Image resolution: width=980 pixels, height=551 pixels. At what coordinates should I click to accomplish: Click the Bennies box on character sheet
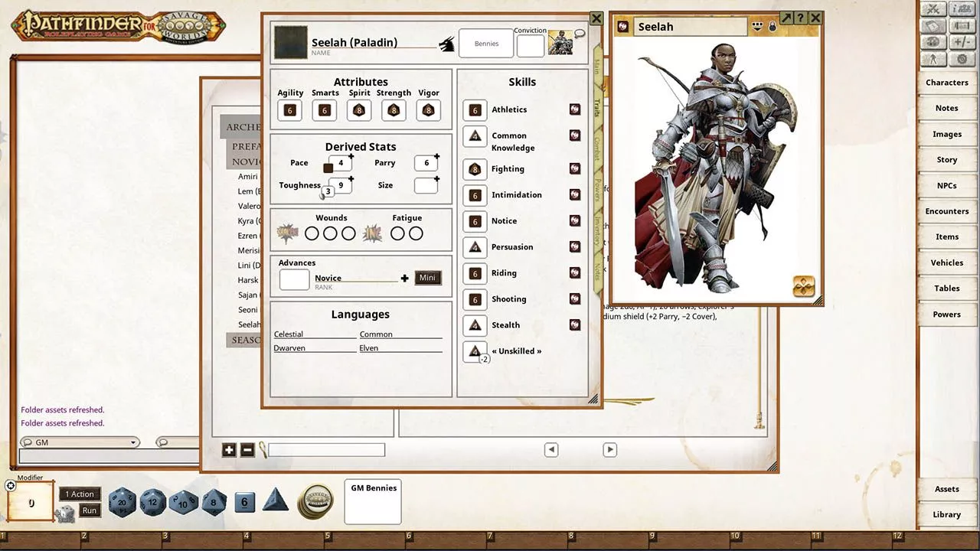point(486,44)
